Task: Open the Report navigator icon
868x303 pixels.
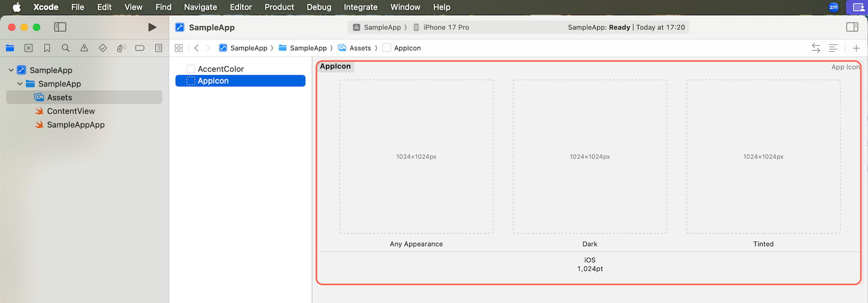Action: point(159,48)
